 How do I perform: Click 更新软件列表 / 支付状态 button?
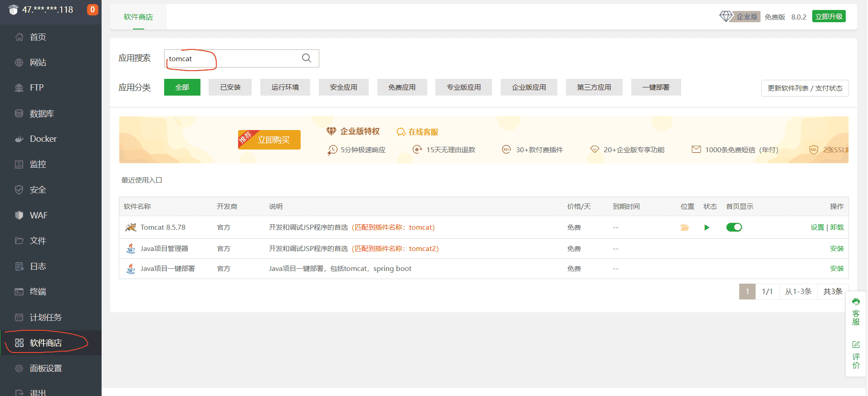(805, 88)
